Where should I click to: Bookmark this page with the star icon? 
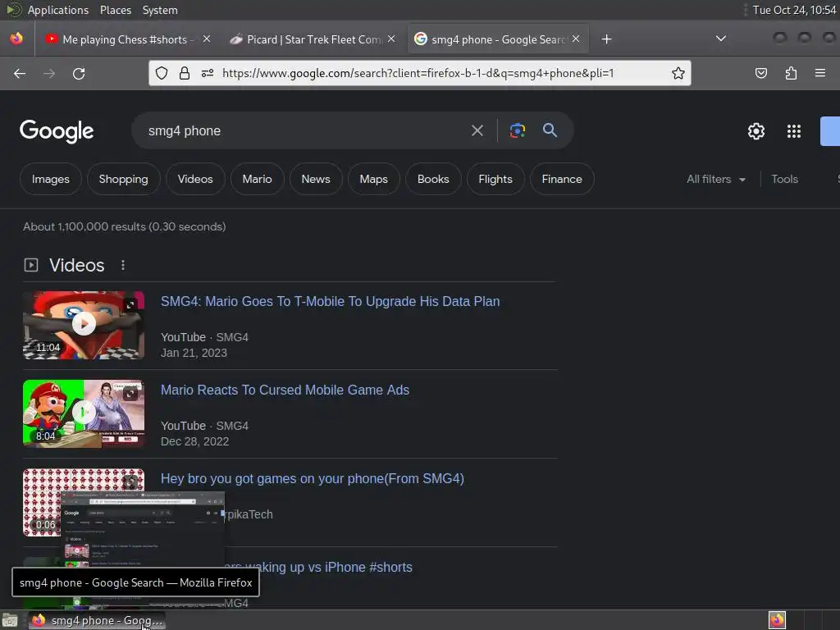pyautogui.click(x=678, y=73)
